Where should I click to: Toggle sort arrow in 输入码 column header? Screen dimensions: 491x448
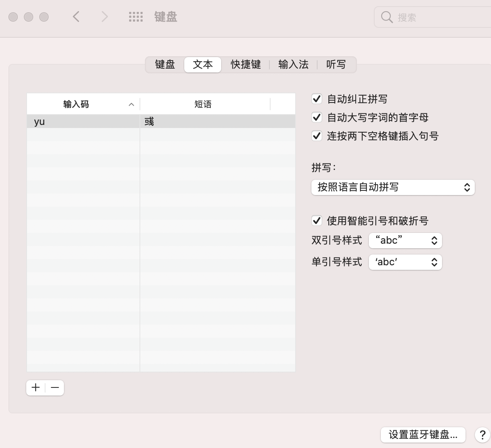[131, 104]
